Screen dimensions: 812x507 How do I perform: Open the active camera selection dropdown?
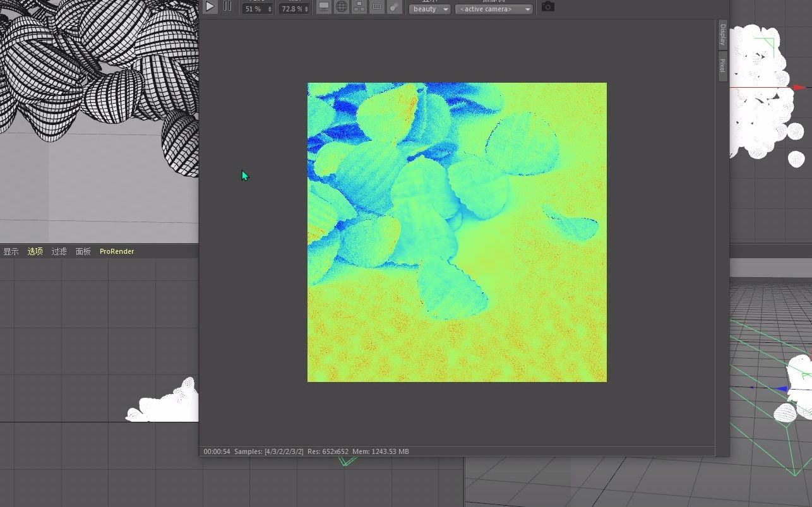coord(494,9)
